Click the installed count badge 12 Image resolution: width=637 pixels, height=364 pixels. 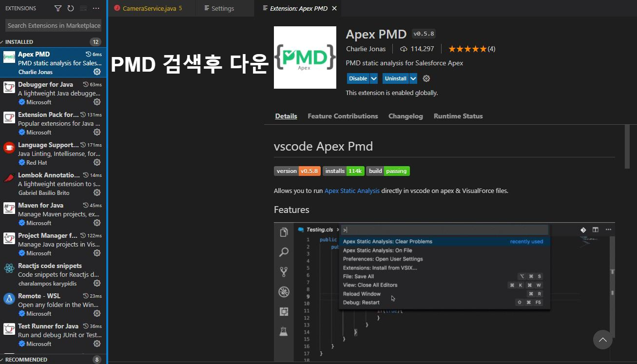(x=96, y=42)
